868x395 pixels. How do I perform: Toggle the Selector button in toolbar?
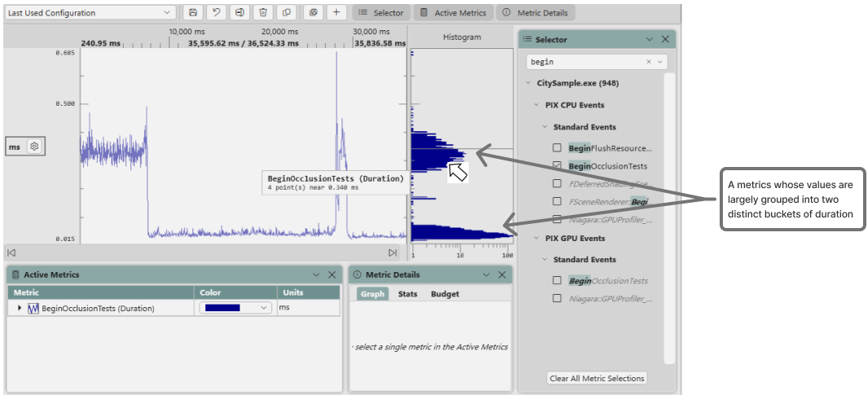[381, 12]
